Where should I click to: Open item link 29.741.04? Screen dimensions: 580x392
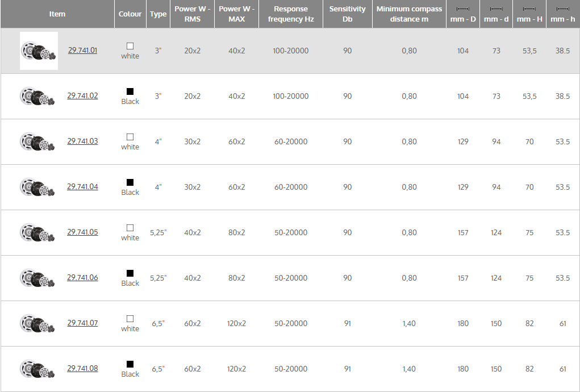(82, 187)
